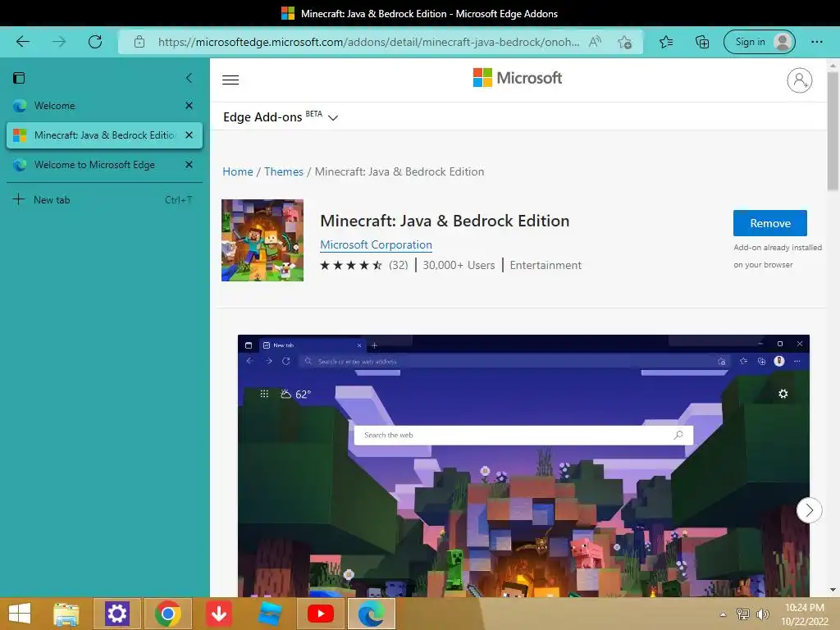View the star rating reviews (32)
840x630 pixels.
[x=364, y=265]
